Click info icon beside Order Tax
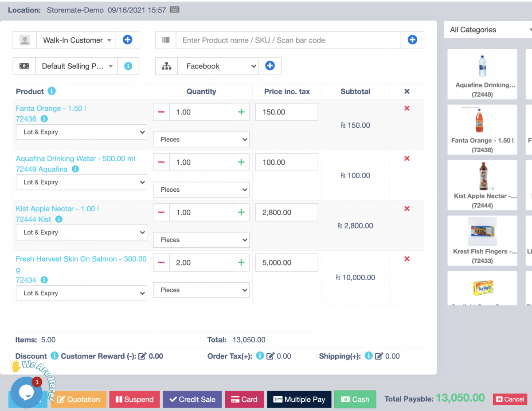 [x=260, y=356]
